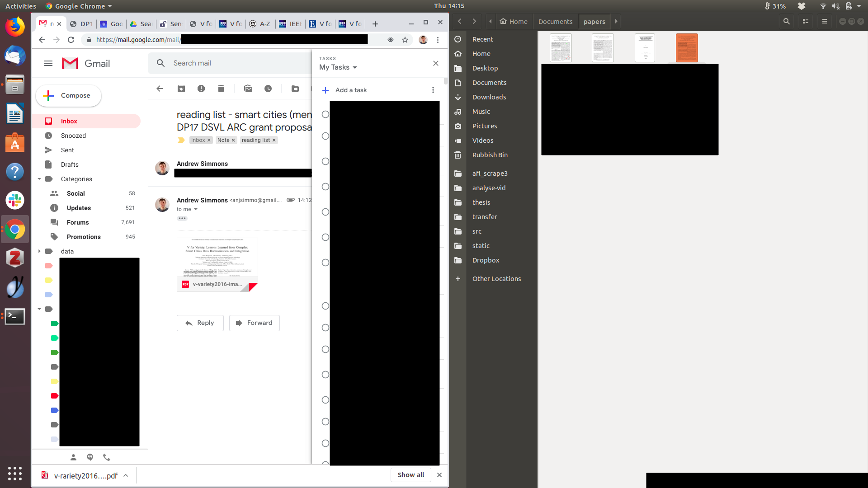Click Tasks panel three-dot options icon

pos(433,90)
